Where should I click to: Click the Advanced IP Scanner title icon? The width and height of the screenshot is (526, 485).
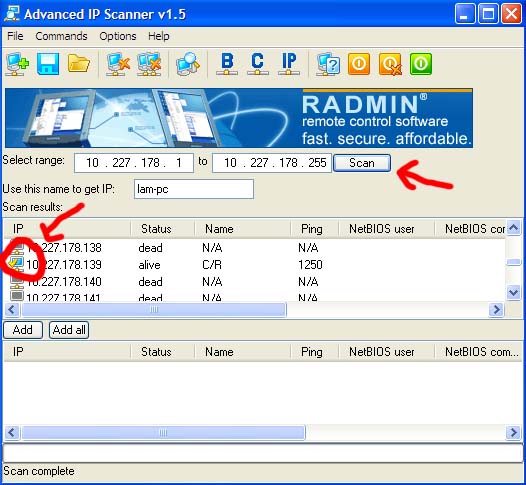pyautogui.click(x=12, y=14)
